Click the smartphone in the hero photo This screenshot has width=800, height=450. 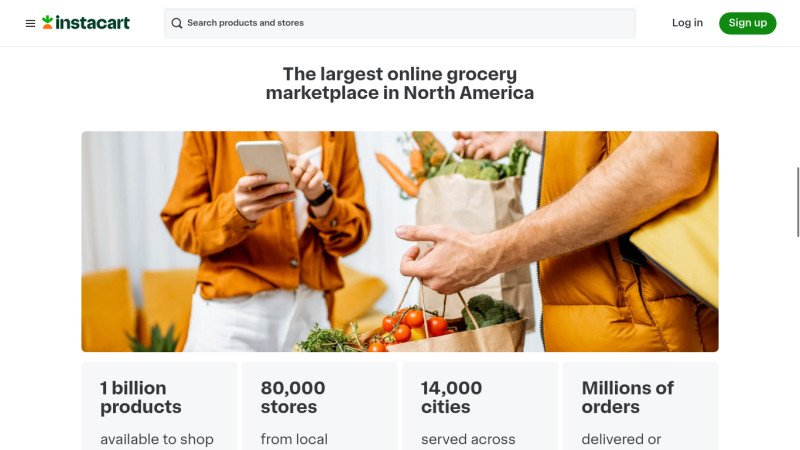pyautogui.click(x=264, y=161)
